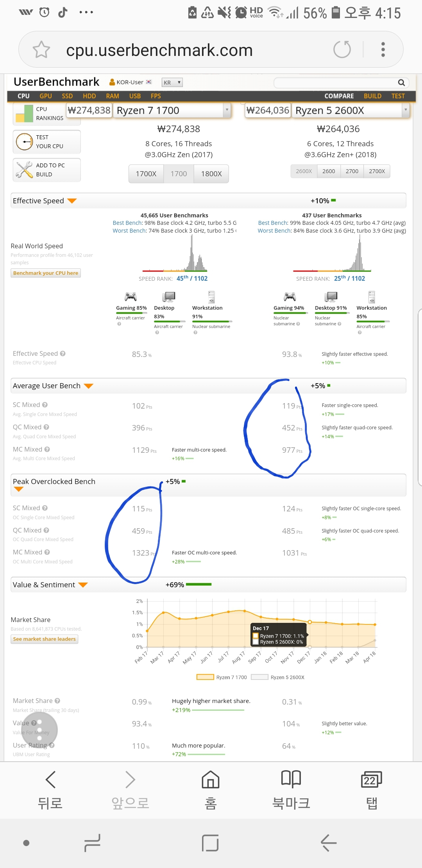Screen dimensions: 422x868
Task: Switch to the CPU tab
Action: pyautogui.click(x=23, y=96)
